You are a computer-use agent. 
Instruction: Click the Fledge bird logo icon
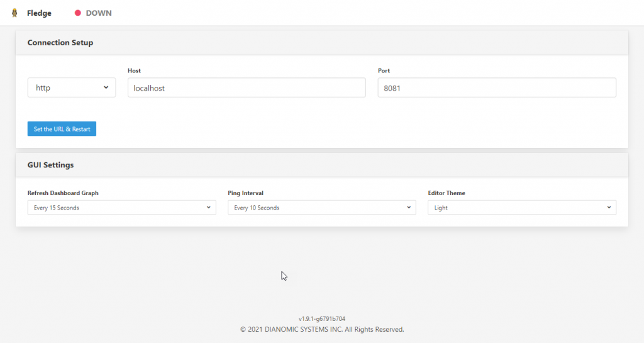14,13
